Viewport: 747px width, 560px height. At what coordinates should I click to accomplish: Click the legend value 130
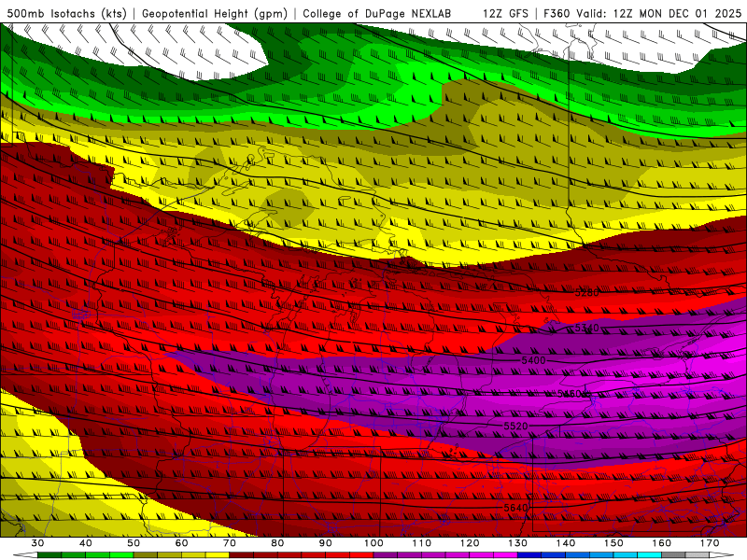pyautogui.click(x=518, y=543)
